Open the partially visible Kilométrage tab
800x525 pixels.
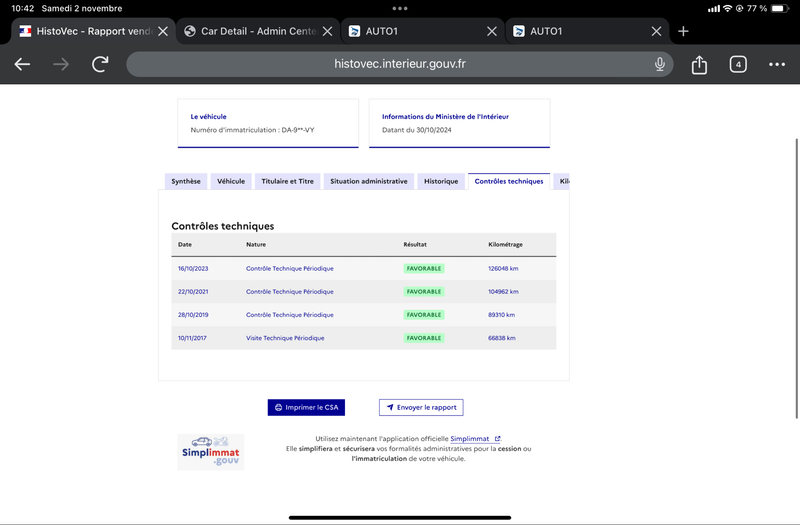tap(562, 181)
